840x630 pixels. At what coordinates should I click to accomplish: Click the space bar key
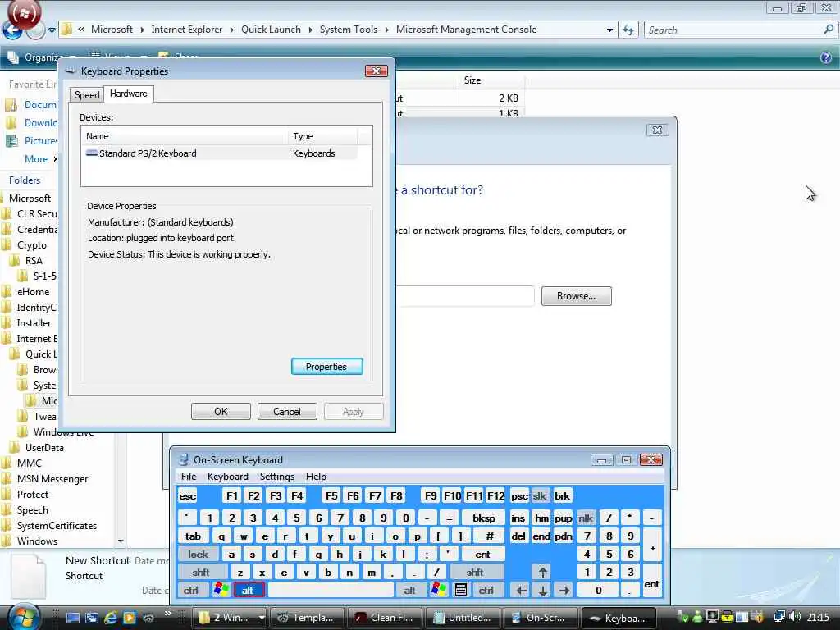click(331, 591)
